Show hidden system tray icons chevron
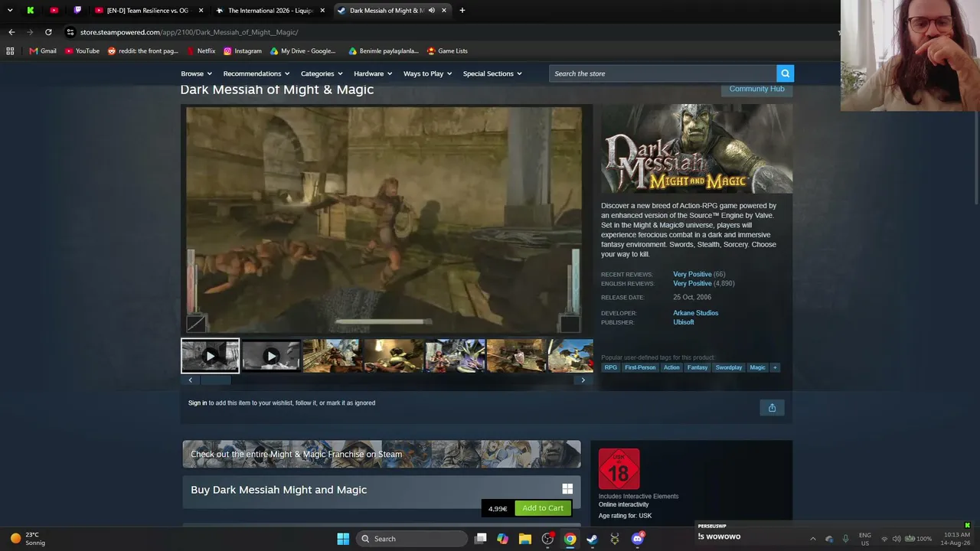 click(813, 539)
